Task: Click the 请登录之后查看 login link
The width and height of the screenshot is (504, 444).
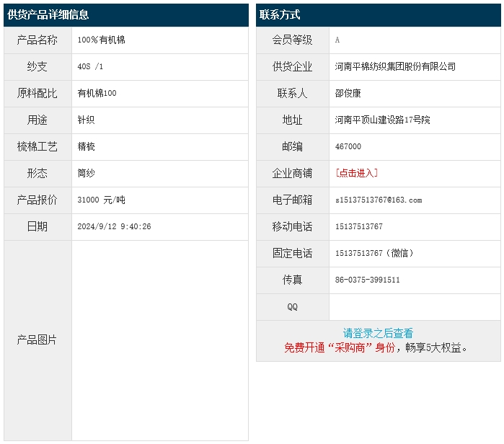Action: point(378,333)
